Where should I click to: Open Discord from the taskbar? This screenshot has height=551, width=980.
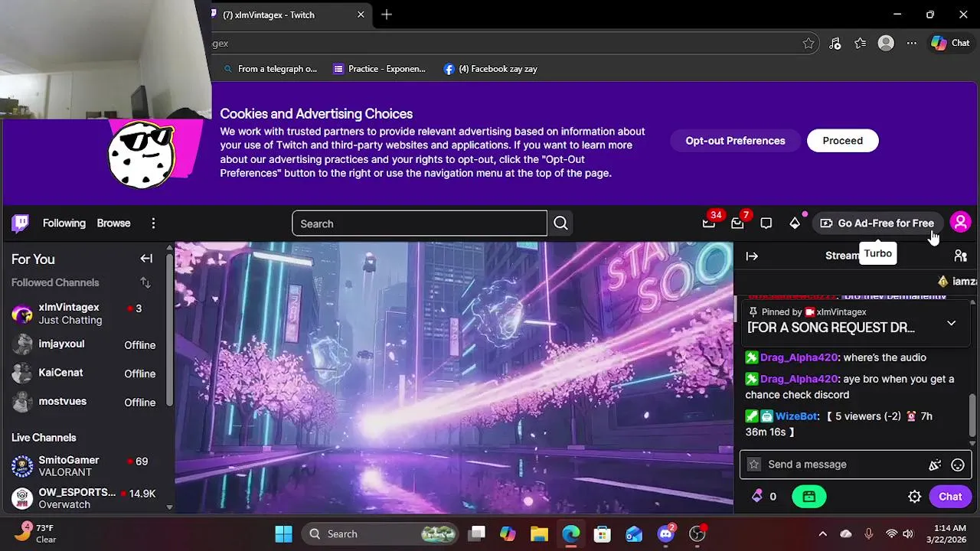click(x=666, y=534)
